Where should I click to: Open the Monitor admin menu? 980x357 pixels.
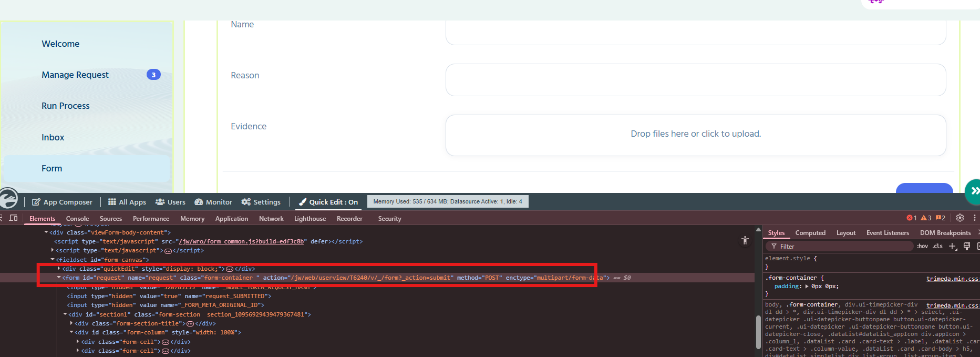(x=213, y=202)
